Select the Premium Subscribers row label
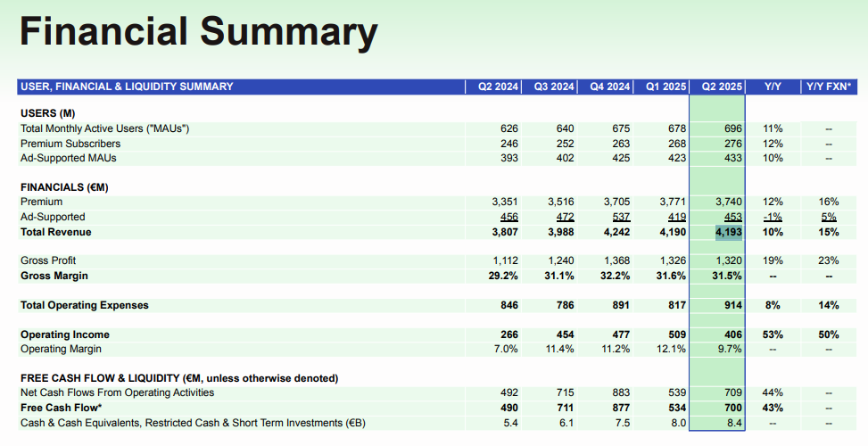This screenshot has height=446, width=868. pyautogui.click(x=70, y=144)
